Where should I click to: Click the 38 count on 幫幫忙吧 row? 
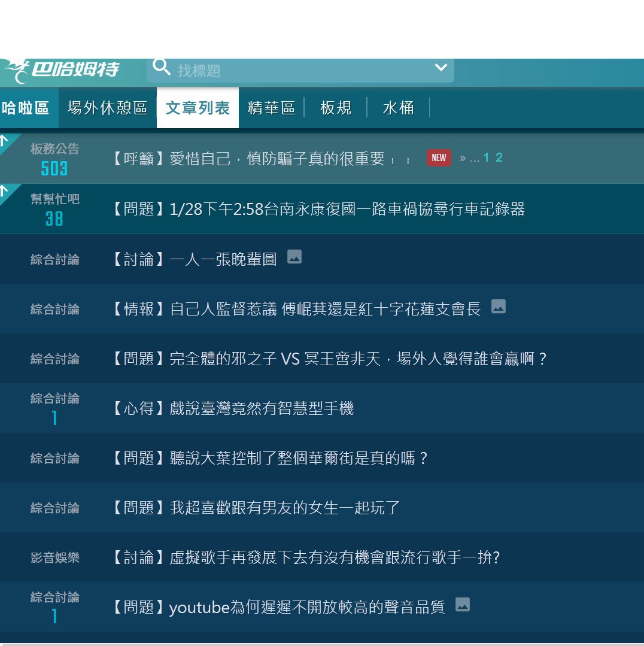54,219
